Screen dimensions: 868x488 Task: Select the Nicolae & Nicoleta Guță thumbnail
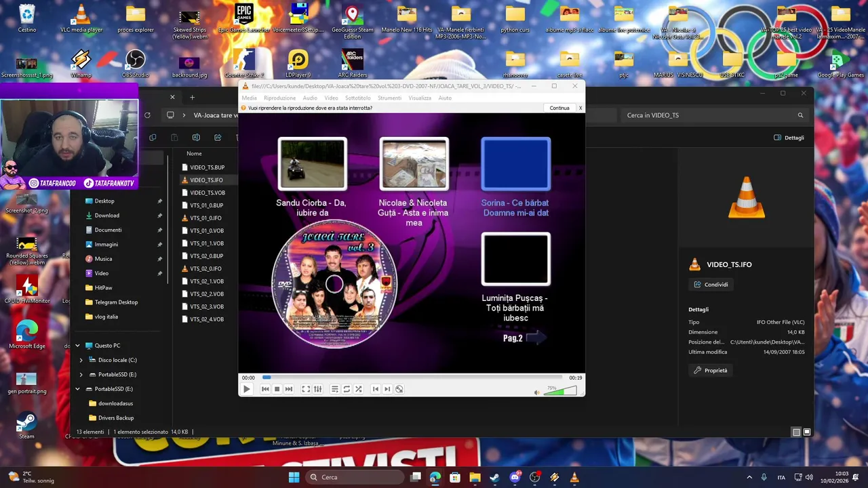(x=414, y=163)
